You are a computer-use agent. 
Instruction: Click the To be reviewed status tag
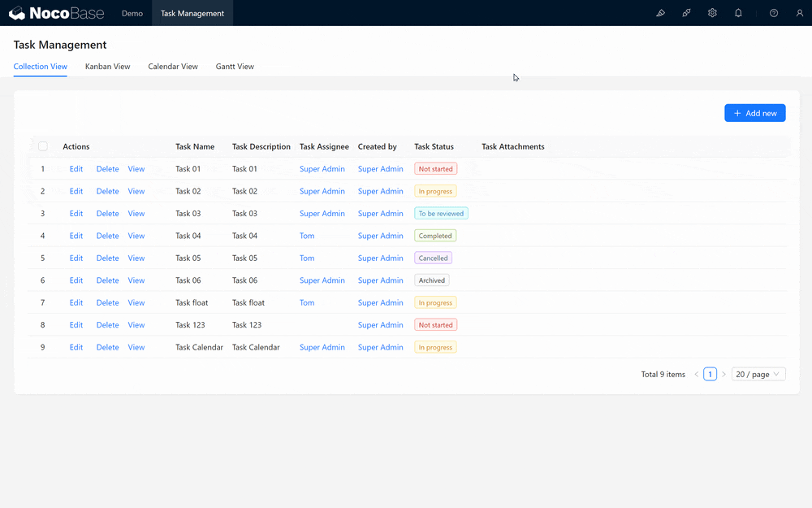coord(441,214)
